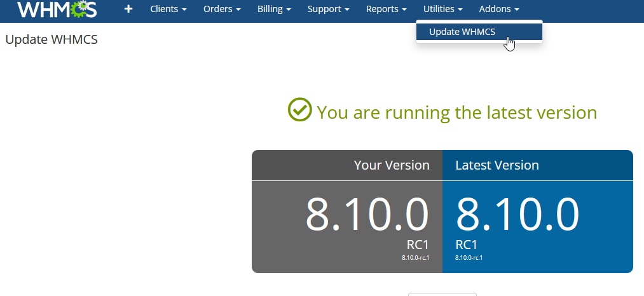This screenshot has height=296, width=644.
Task: Click the Latest Version header
Action: tap(497, 165)
